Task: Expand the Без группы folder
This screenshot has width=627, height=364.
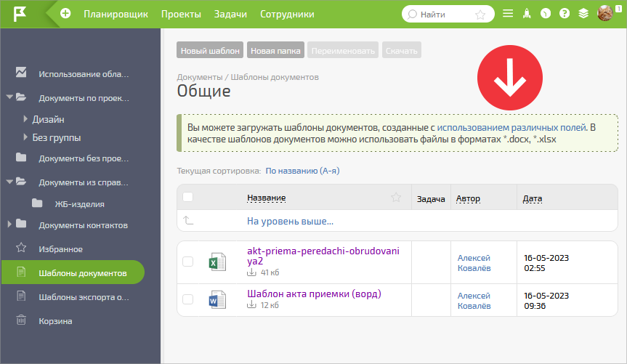Action: click(x=25, y=137)
